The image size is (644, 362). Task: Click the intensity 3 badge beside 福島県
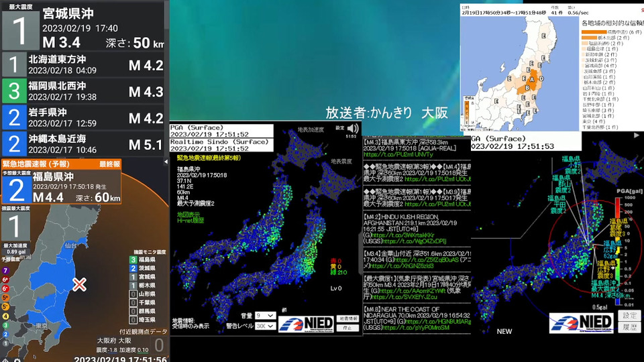coord(133,259)
